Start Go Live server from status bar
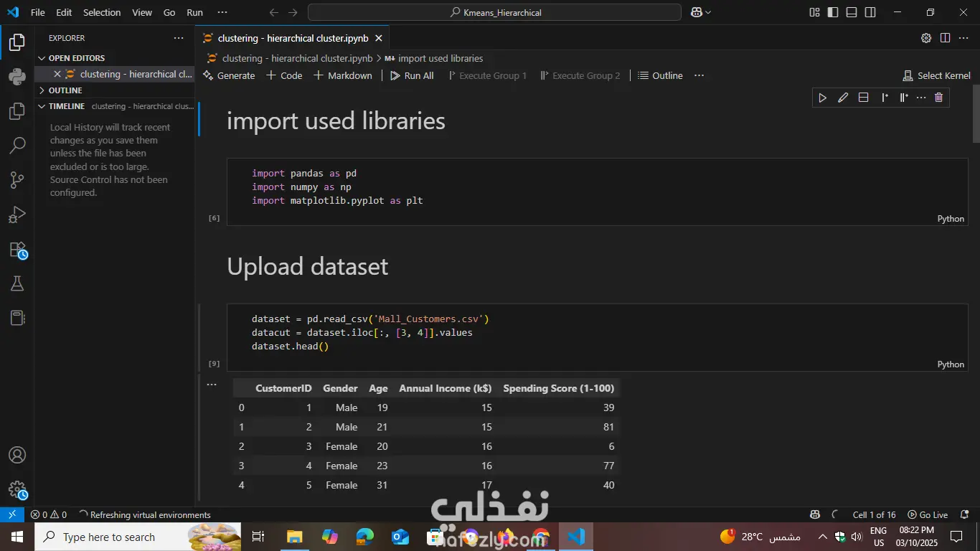This screenshot has width=980, height=551. point(929,514)
